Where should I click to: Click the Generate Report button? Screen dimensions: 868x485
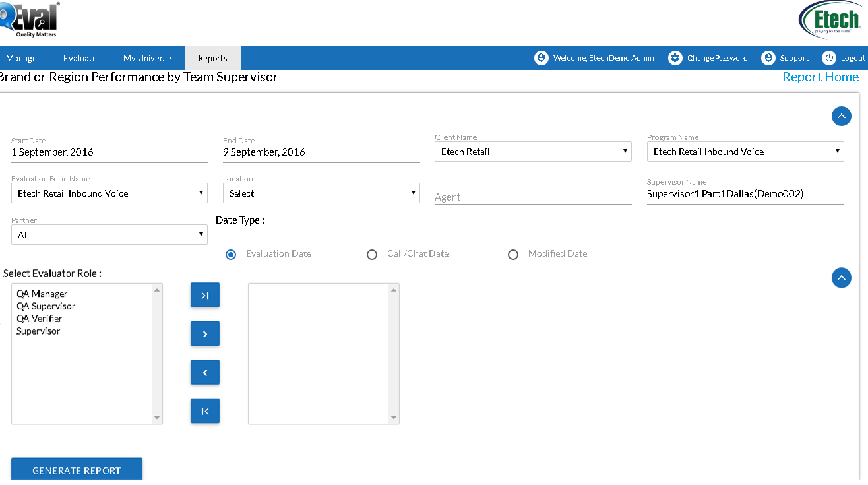pos(77,470)
